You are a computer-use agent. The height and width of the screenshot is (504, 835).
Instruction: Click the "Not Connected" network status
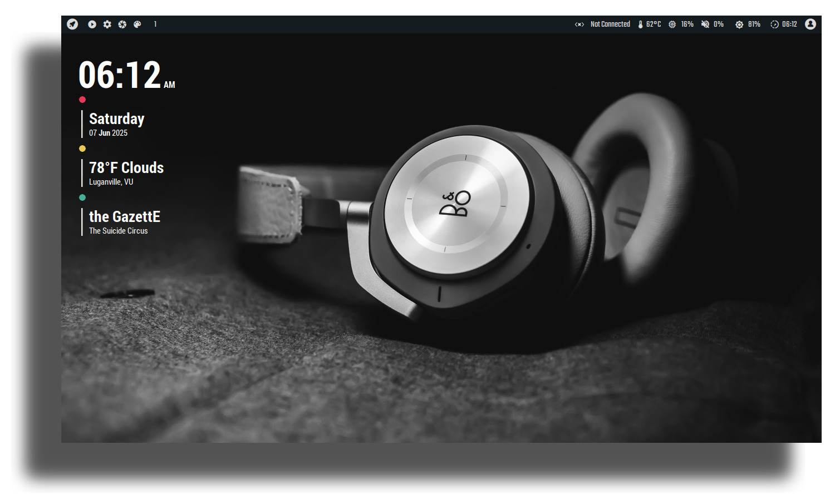[610, 24]
